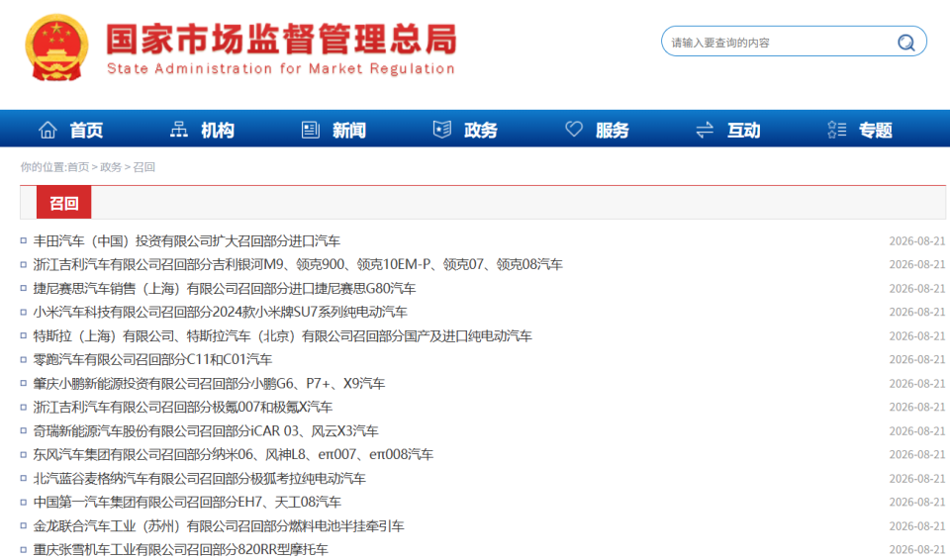The image size is (950, 560).
Task: Click the home house icon in navigation
Action: [47, 130]
